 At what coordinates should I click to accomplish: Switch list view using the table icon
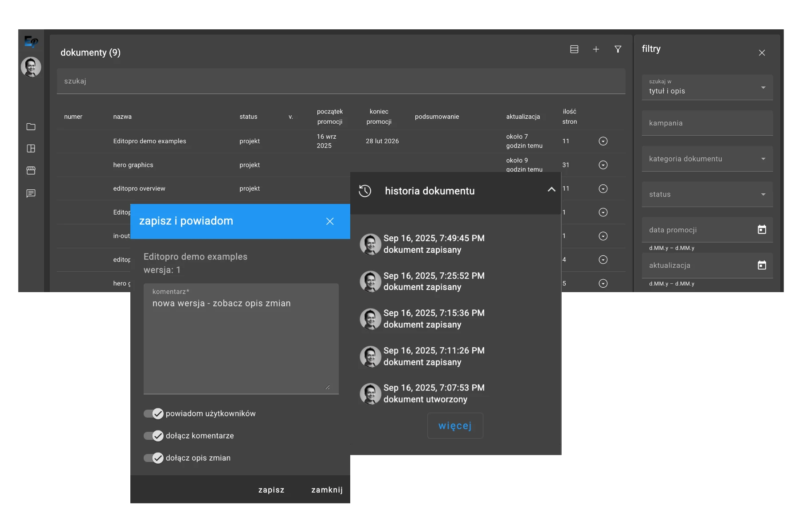(x=574, y=49)
